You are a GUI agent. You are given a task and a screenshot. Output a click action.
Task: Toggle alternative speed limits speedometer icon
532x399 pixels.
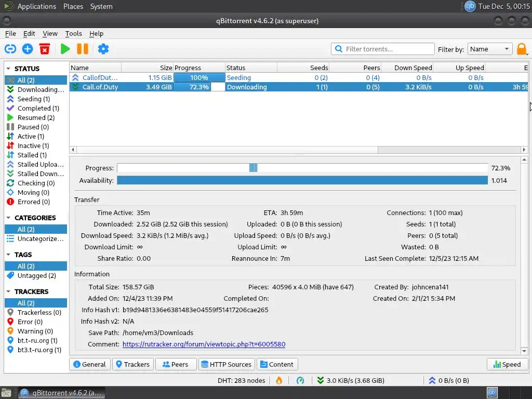(300, 380)
